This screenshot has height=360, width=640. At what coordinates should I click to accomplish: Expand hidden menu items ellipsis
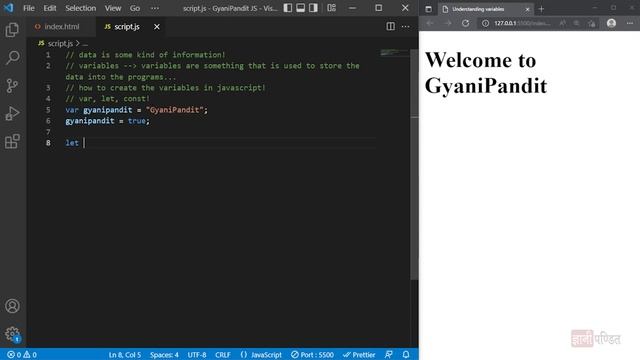tap(155, 8)
